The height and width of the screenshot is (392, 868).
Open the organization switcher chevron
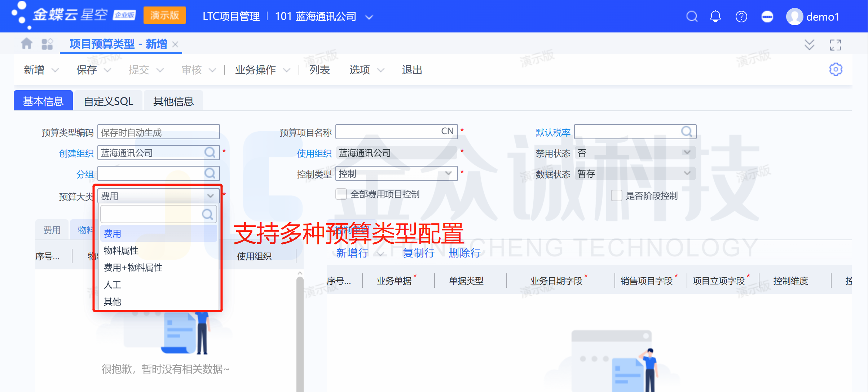369,17
